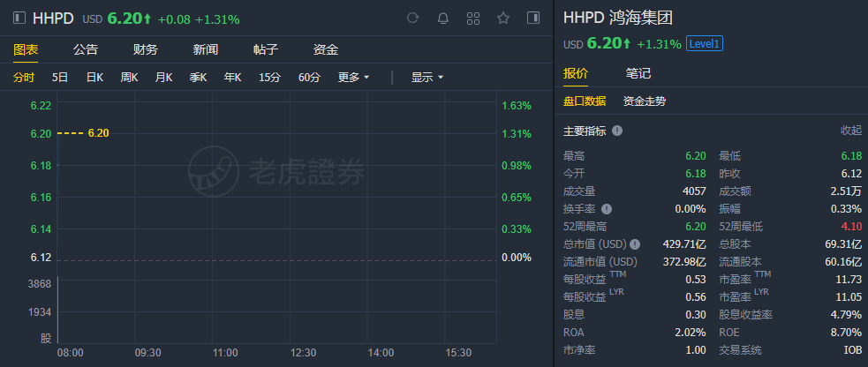
Task: Open price alert bell icon
Action: point(443,19)
